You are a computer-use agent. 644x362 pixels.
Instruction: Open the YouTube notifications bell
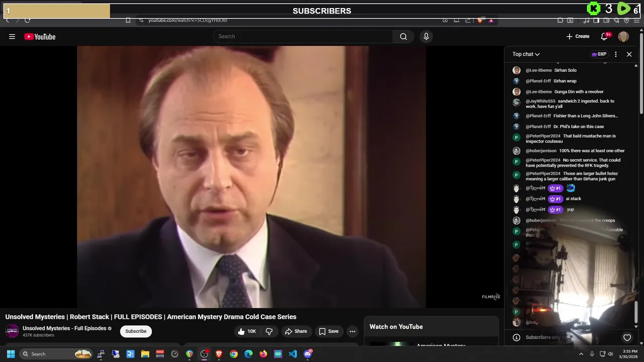[x=605, y=36]
